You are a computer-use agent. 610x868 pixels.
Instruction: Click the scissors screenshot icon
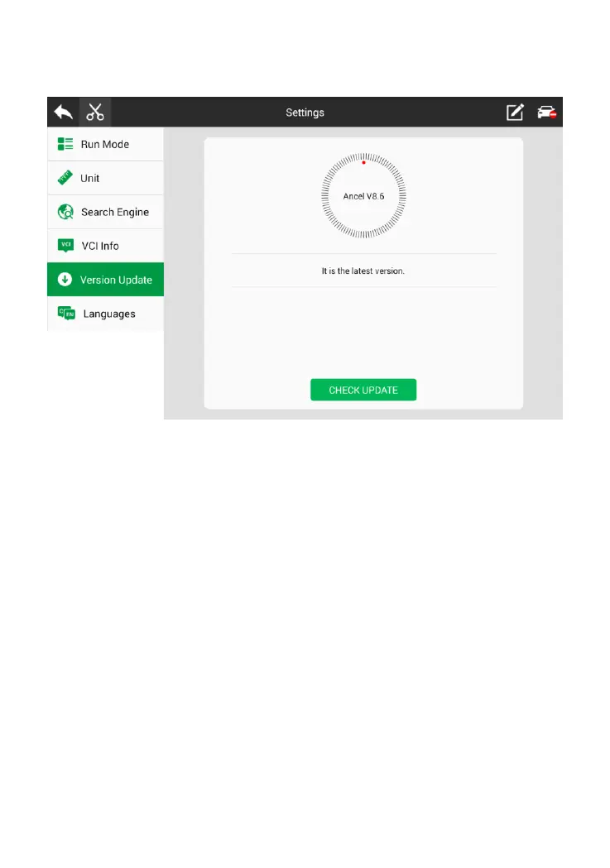tap(95, 113)
